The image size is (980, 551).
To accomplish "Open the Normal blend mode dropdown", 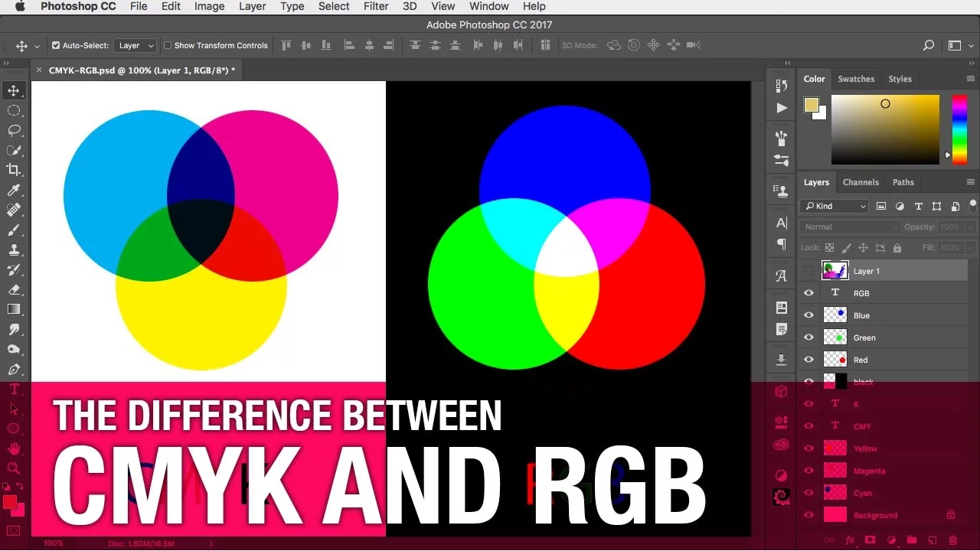I will coord(851,227).
